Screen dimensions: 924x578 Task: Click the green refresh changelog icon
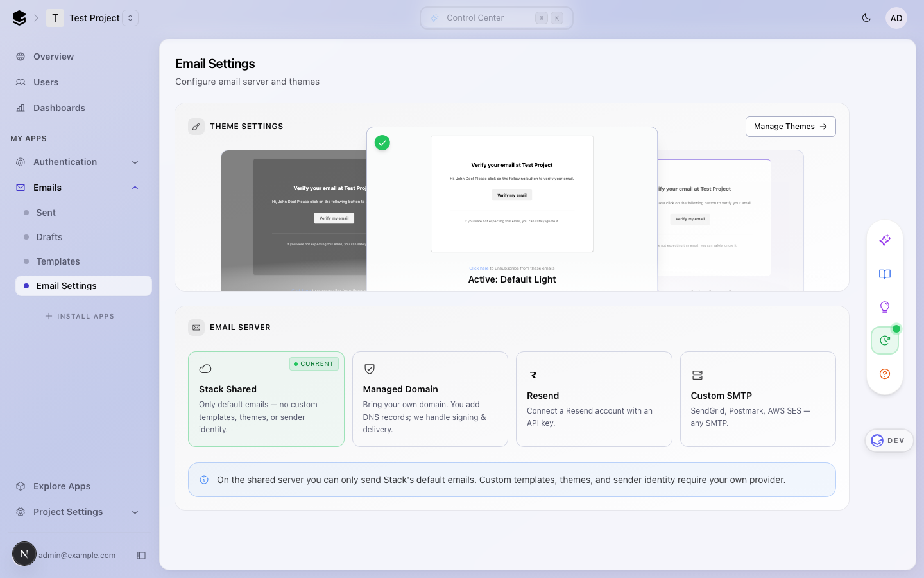coord(885,340)
